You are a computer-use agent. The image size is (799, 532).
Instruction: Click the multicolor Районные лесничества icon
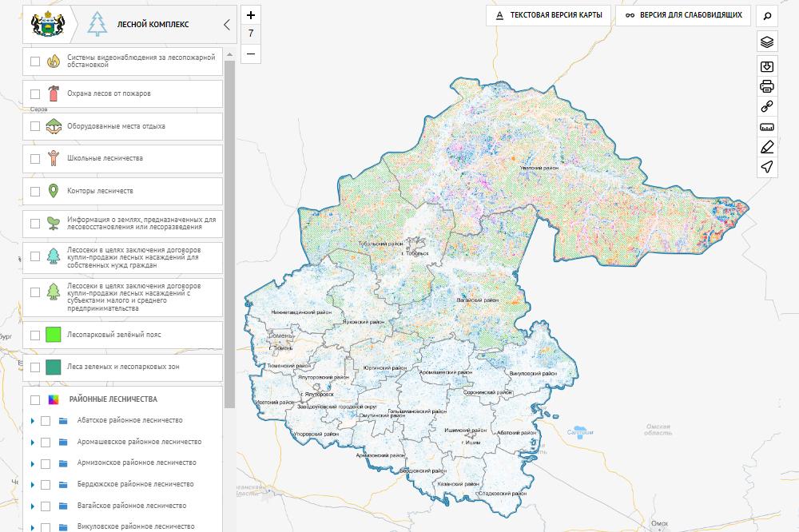(x=54, y=399)
